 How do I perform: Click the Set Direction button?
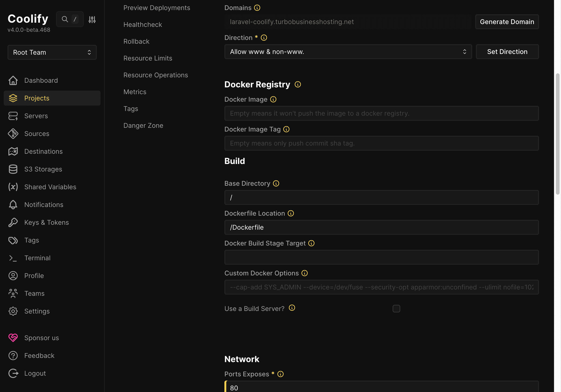pyautogui.click(x=507, y=52)
